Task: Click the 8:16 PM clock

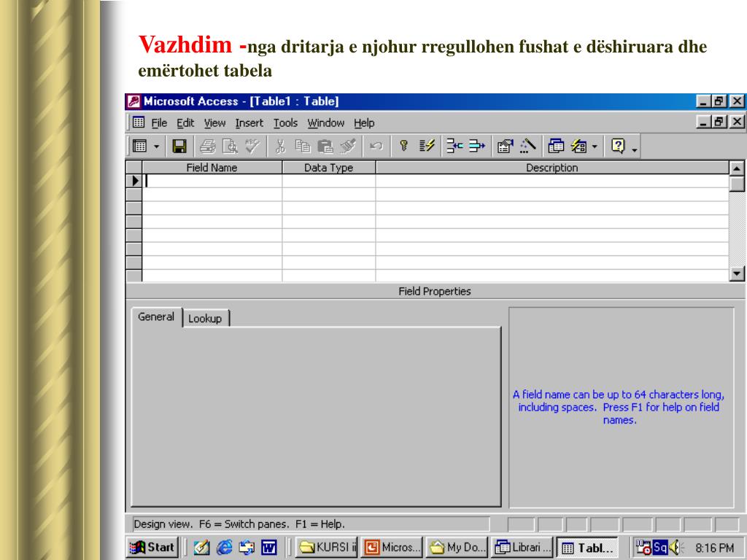Action: (714, 548)
